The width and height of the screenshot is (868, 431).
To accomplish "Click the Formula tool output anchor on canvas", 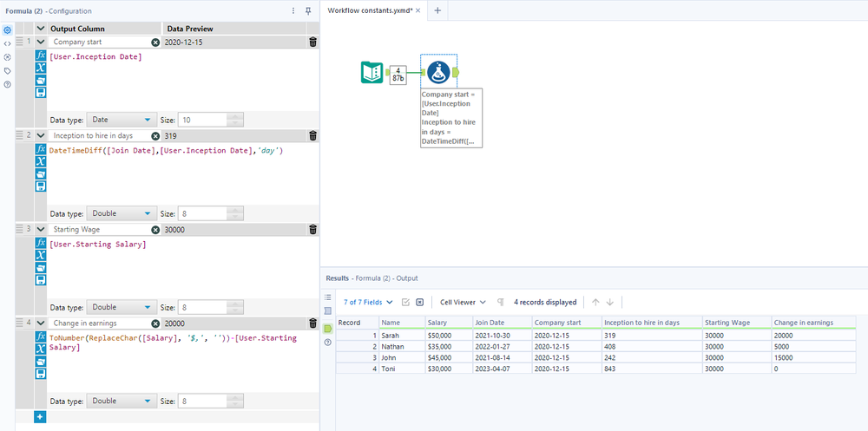I will click(x=456, y=73).
